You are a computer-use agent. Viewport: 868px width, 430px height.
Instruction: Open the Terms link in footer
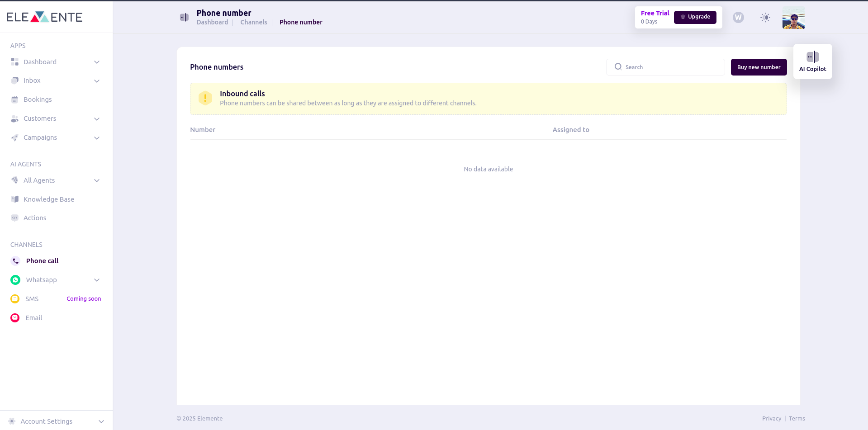pyautogui.click(x=797, y=418)
